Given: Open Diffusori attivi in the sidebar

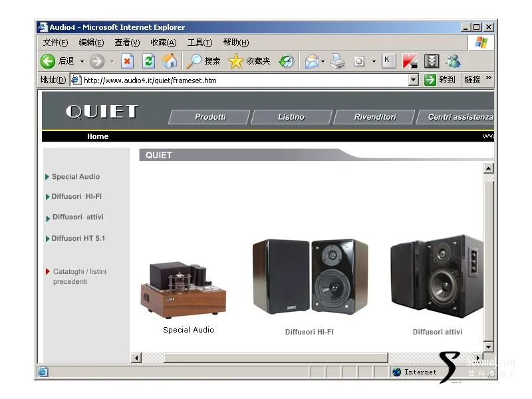Looking at the screenshot, I should coord(78,217).
